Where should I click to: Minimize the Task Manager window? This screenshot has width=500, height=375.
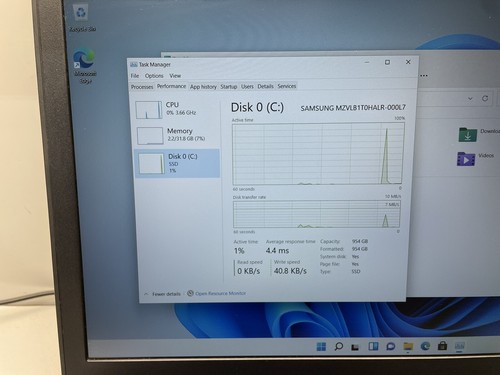[x=367, y=62]
